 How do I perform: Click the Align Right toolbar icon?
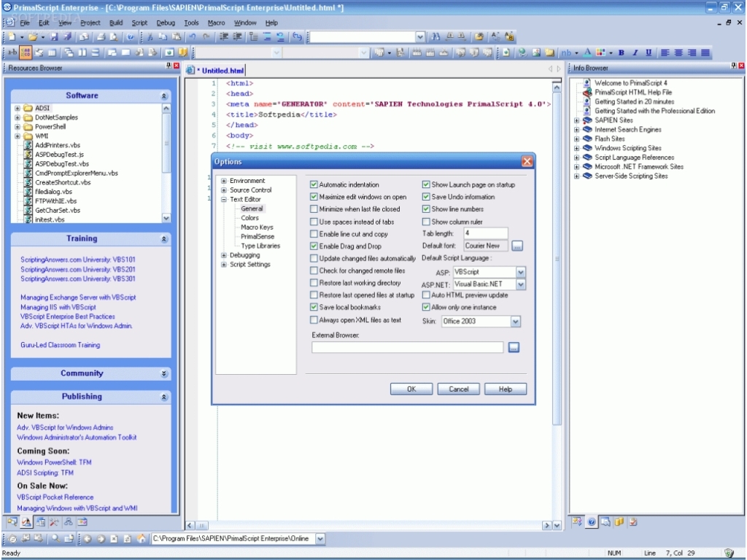(692, 52)
